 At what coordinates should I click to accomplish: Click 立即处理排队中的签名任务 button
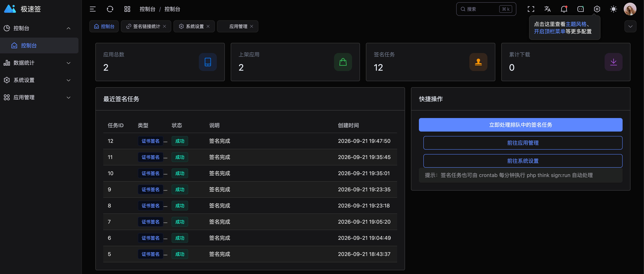tap(520, 125)
